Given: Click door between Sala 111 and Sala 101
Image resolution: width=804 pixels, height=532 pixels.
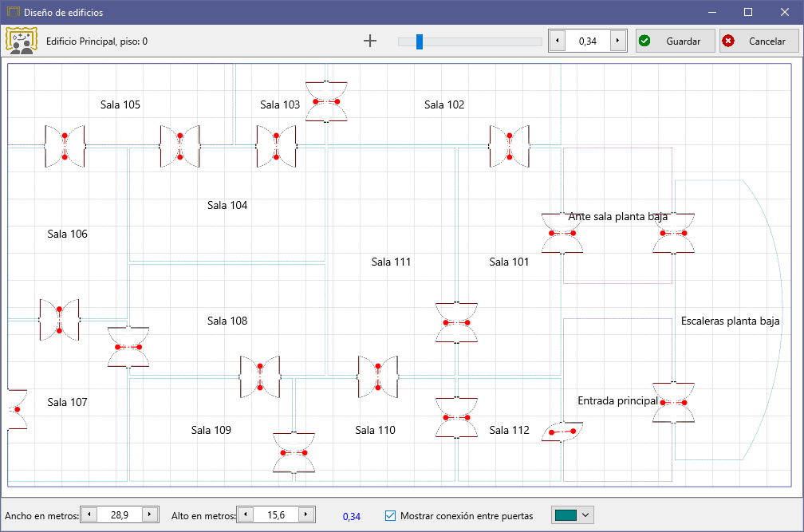Looking at the screenshot, I should tap(456, 322).
